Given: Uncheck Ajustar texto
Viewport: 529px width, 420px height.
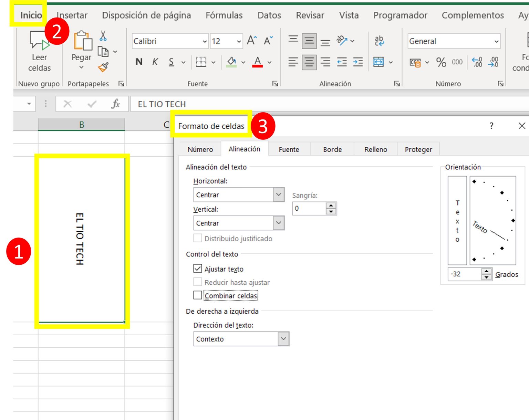Looking at the screenshot, I should point(197,269).
